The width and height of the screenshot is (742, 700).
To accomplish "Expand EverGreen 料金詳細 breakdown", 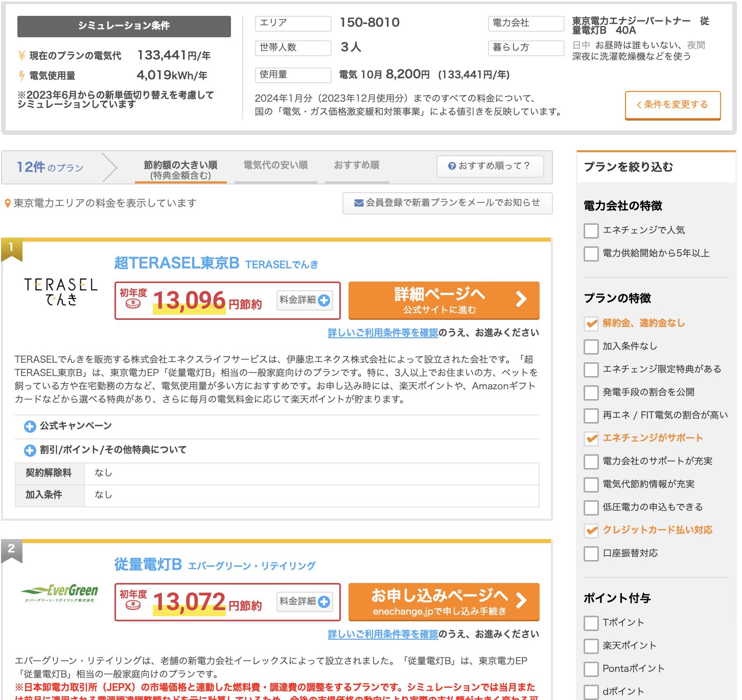I will [305, 602].
